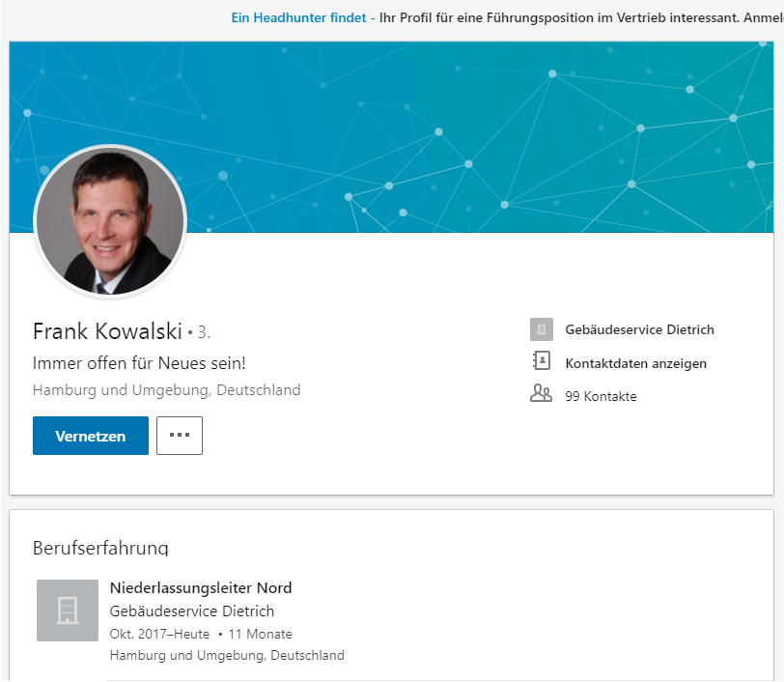Click Gebäudeservice Dietrich under the job title
Screen dimensions: 784x682
click(192, 611)
